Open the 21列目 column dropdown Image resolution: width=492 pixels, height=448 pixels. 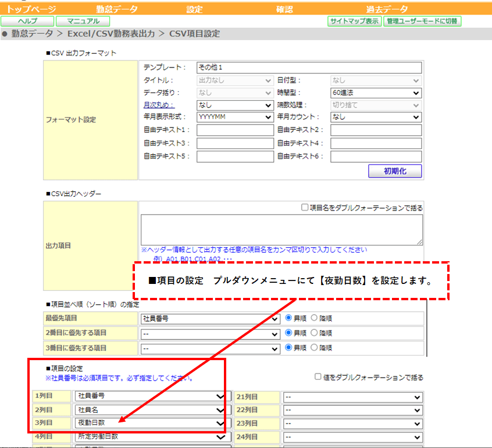353,397
